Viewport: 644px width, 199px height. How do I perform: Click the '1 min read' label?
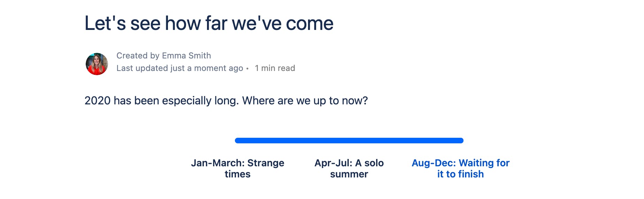tap(275, 68)
